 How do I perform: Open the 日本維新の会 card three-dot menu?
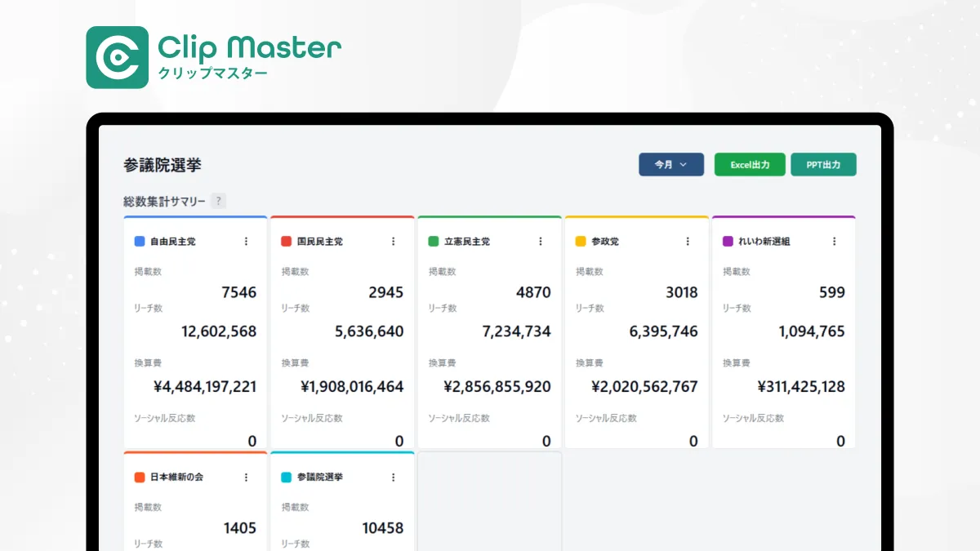[246, 478]
